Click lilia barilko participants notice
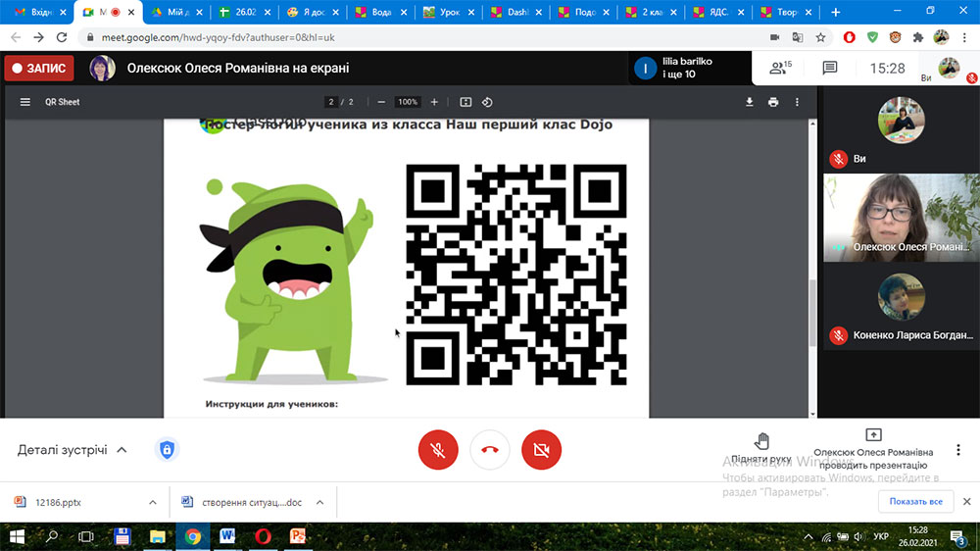 pyautogui.click(x=690, y=68)
